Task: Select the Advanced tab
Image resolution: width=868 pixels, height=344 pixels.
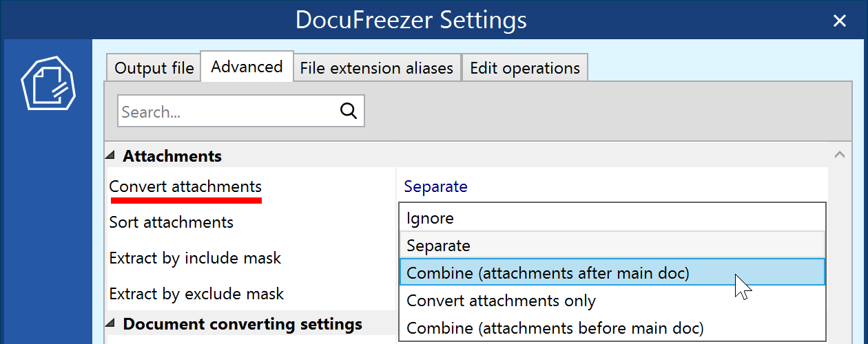Action: tap(247, 67)
